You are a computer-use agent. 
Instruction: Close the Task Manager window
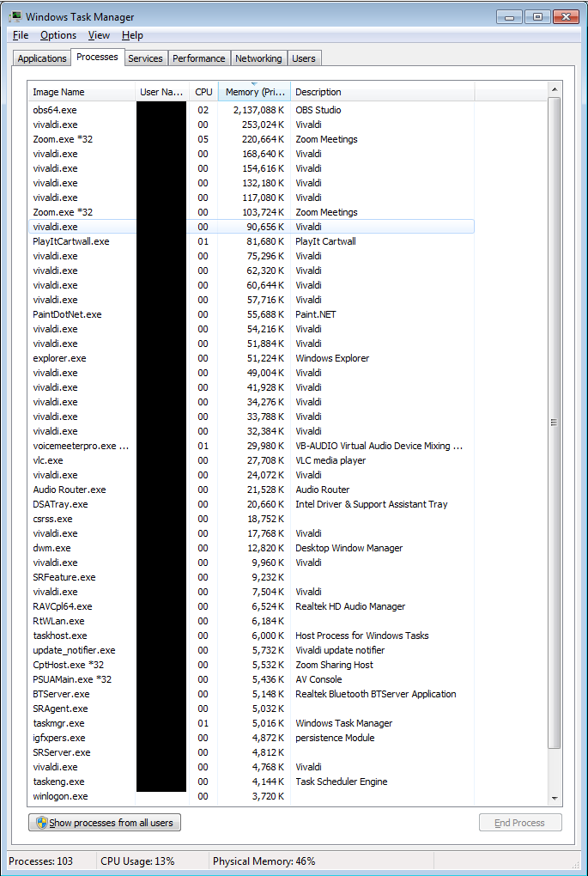[566, 16]
